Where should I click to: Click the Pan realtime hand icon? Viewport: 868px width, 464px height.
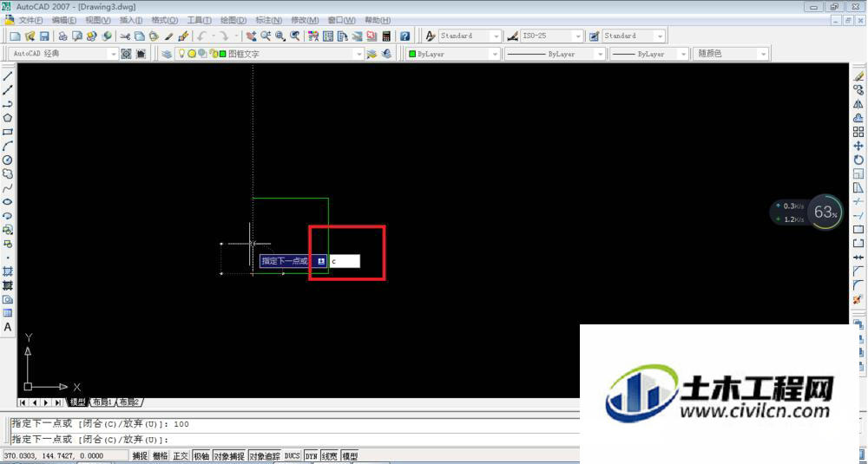(x=252, y=36)
